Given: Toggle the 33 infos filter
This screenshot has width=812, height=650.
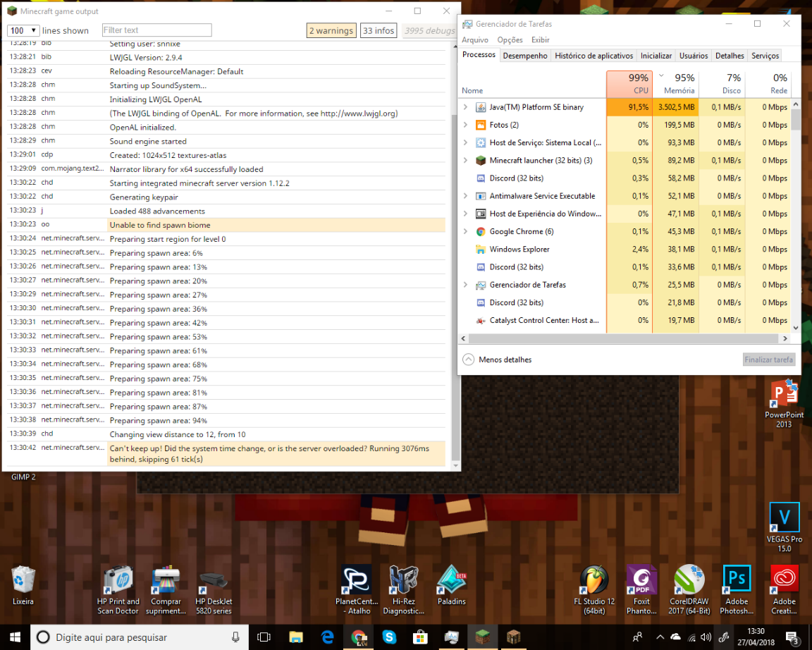Looking at the screenshot, I should (x=379, y=30).
